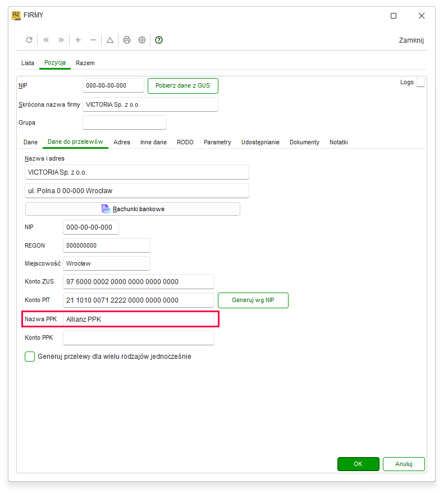448x493 pixels.
Task: Focus the Skrócona nazwa firmy field
Action: [150, 104]
